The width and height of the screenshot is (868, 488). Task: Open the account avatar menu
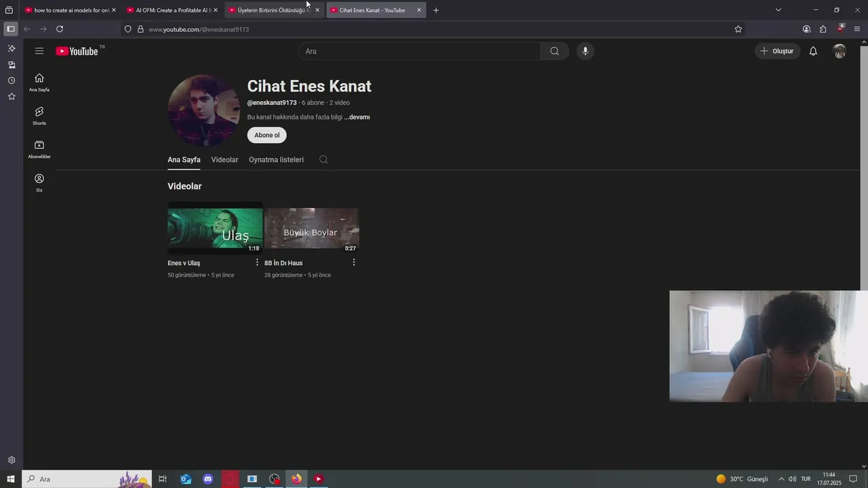click(840, 51)
